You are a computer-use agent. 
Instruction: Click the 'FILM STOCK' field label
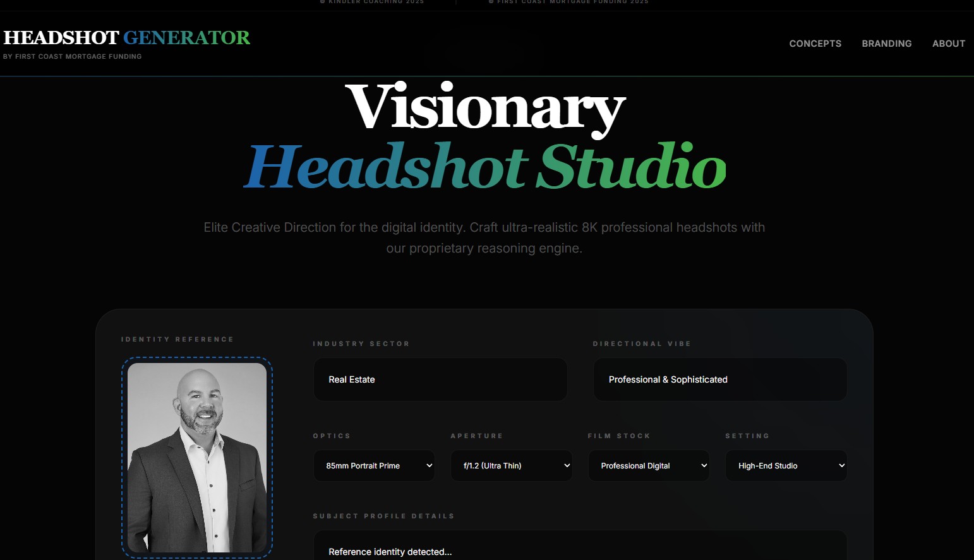click(x=619, y=436)
